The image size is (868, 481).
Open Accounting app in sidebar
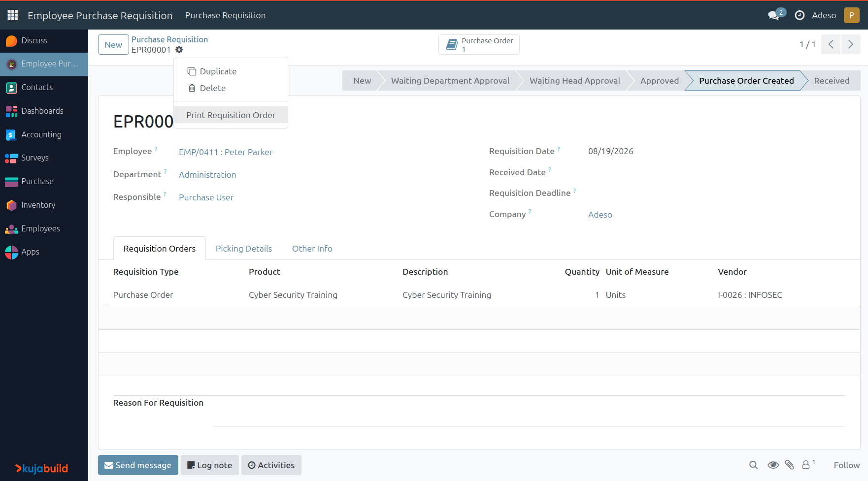click(44, 134)
